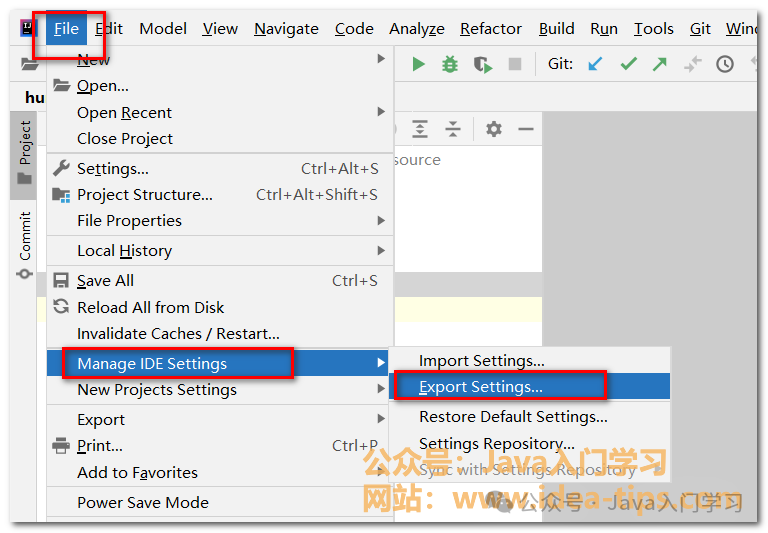Click the green Run play icon
This screenshot has height=533, width=768.
coord(418,64)
